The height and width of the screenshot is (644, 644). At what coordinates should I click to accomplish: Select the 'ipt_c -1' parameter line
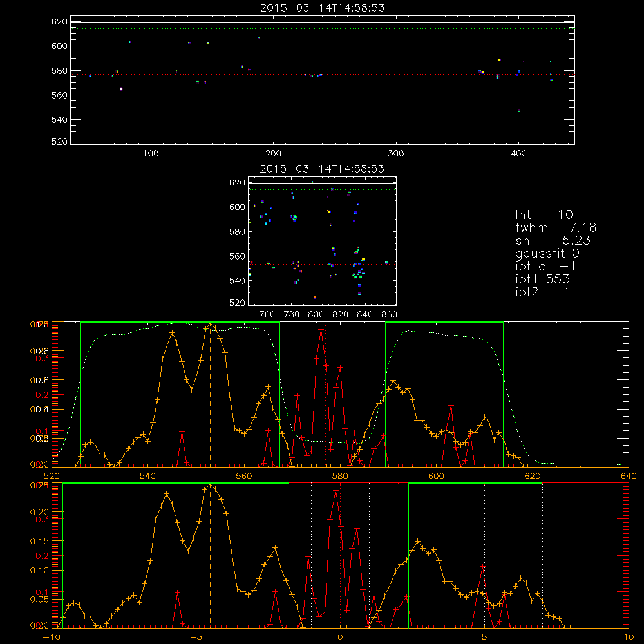pos(545,267)
